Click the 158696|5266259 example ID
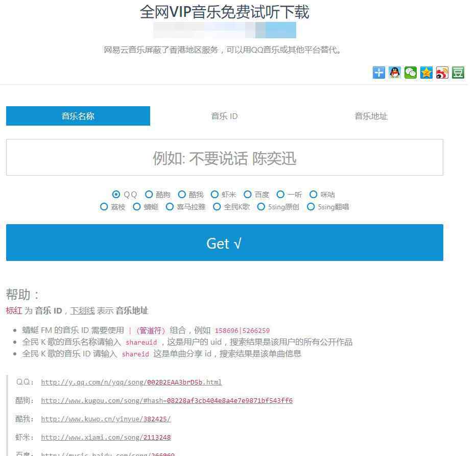The width and height of the screenshot is (476, 456). tap(242, 330)
